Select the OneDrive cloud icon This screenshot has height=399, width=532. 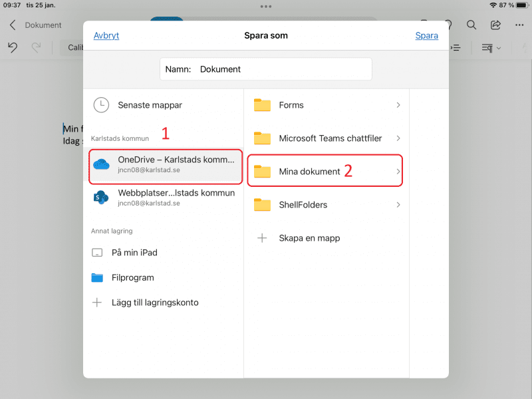(x=101, y=164)
